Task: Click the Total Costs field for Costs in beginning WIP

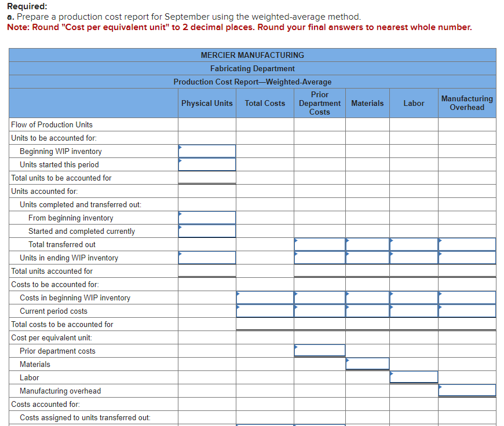Action: coord(265,298)
